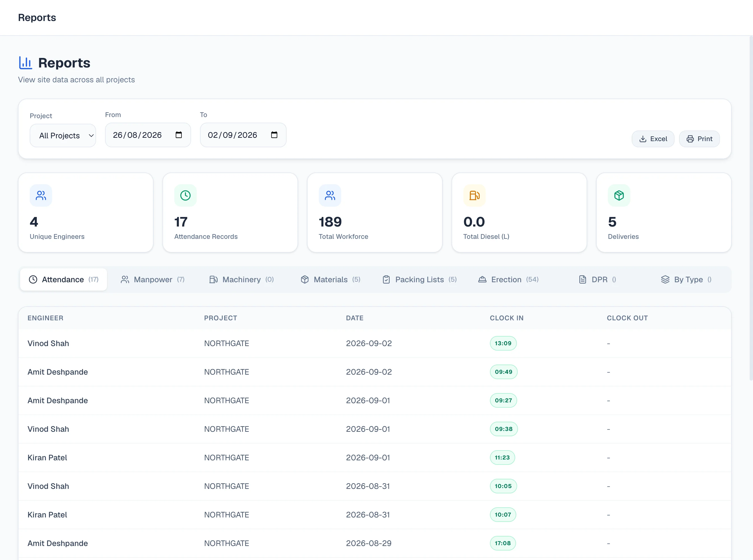
Task: Click the From date input 26/08/2026
Action: 148,135
